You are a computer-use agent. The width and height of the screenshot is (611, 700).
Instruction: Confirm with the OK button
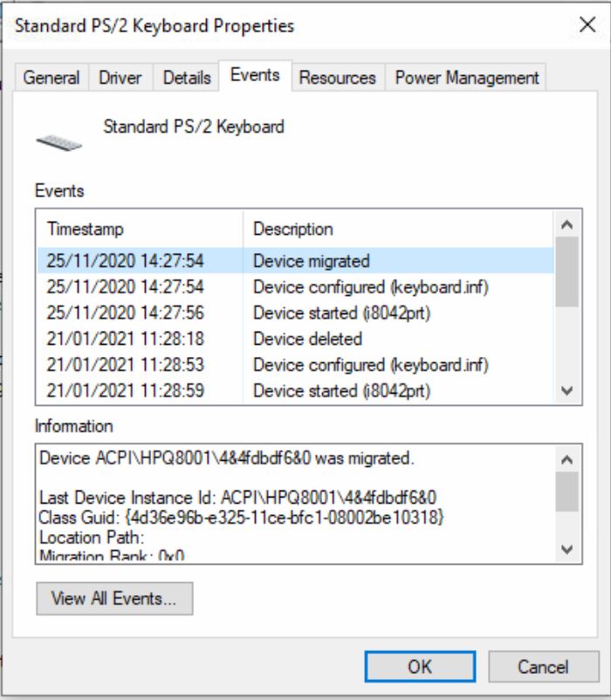[420, 667]
